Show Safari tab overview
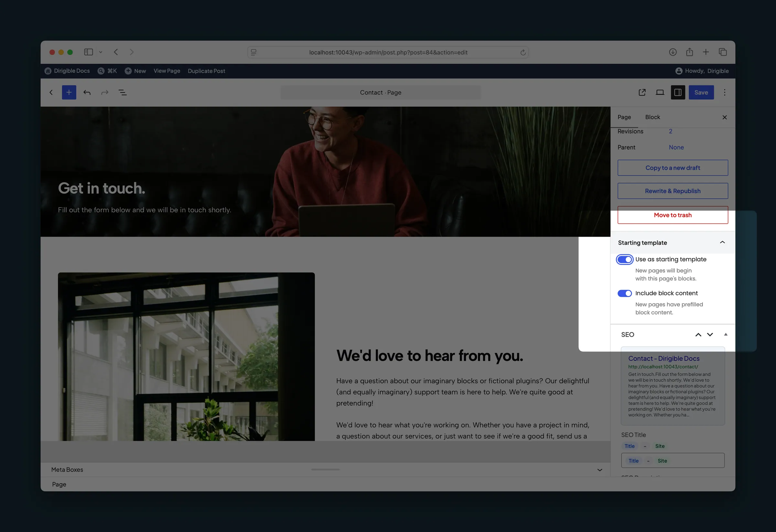The image size is (776, 532). (x=723, y=52)
